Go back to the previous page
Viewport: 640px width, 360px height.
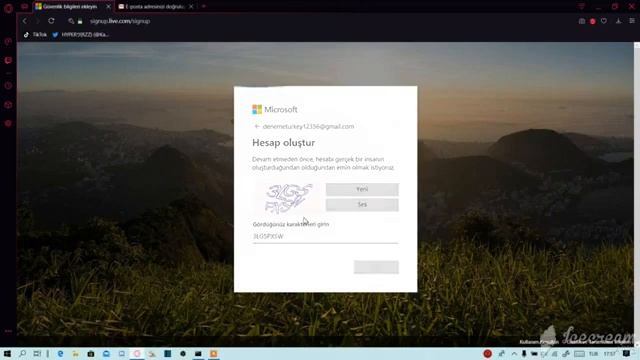tap(24, 21)
